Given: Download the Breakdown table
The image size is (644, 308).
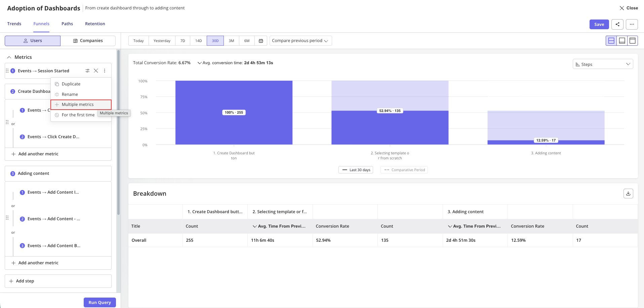Looking at the screenshot, I should pos(628,193).
